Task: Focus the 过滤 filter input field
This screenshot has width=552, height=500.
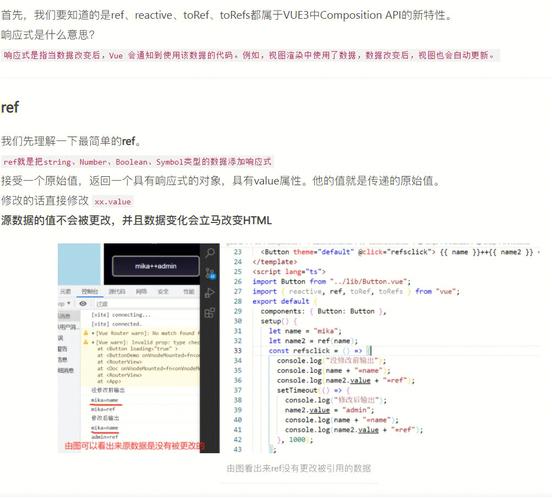Action: [x=146, y=304]
